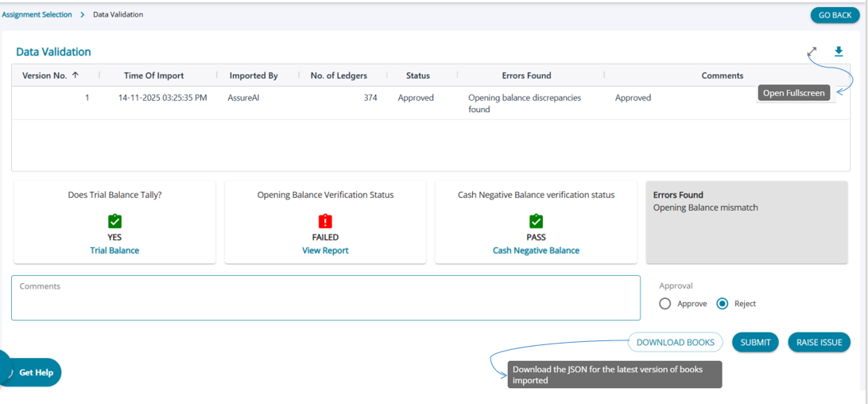Go to Assignment Selection breadcrumb

[x=37, y=14]
